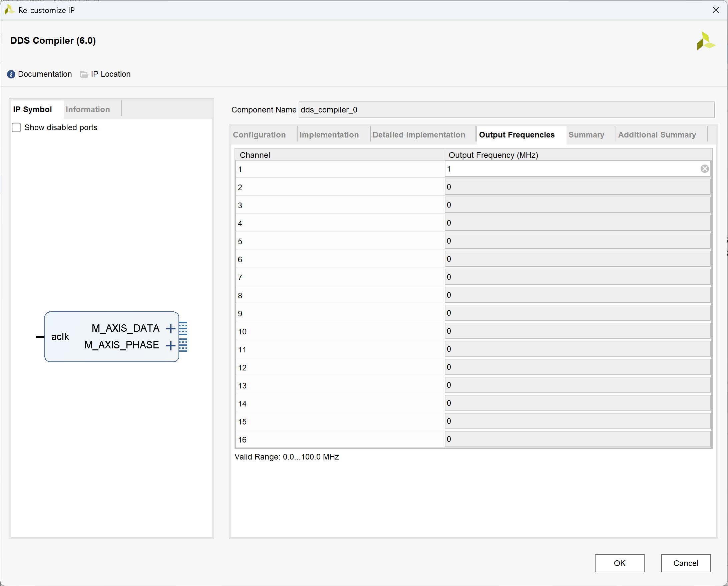
Task: Click the Cancel button
Action: pyautogui.click(x=686, y=563)
